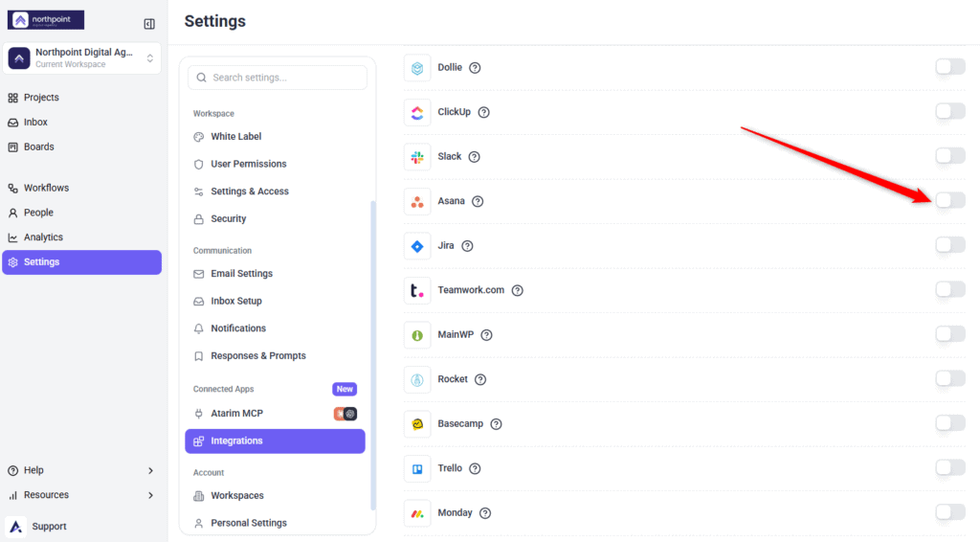Open Email Settings page

tap(275, 274)
